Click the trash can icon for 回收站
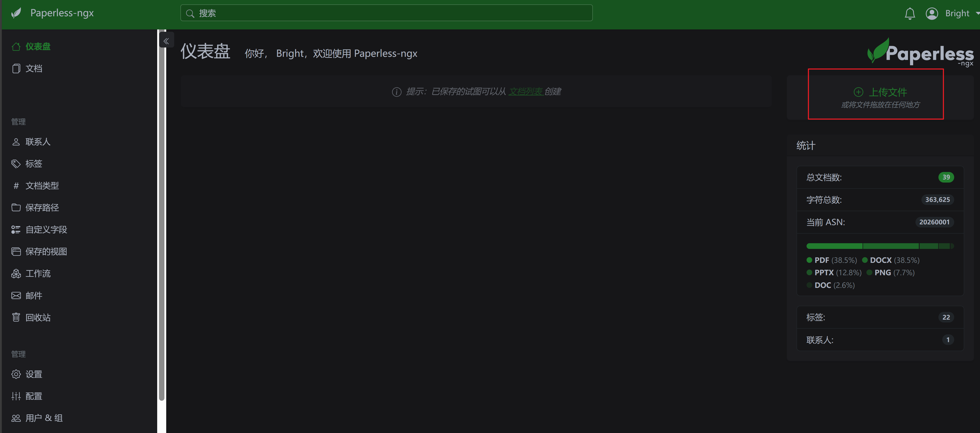The image size is (980, 433). (16, 317)
